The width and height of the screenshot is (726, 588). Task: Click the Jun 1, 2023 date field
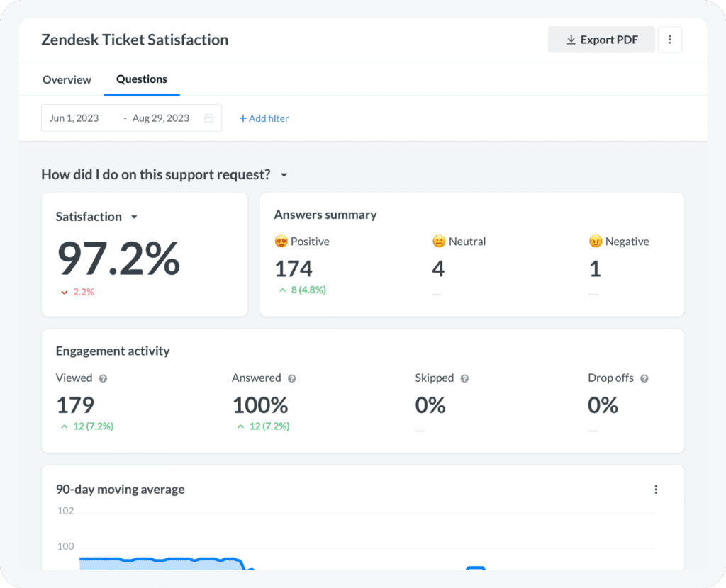pos(73,118)
